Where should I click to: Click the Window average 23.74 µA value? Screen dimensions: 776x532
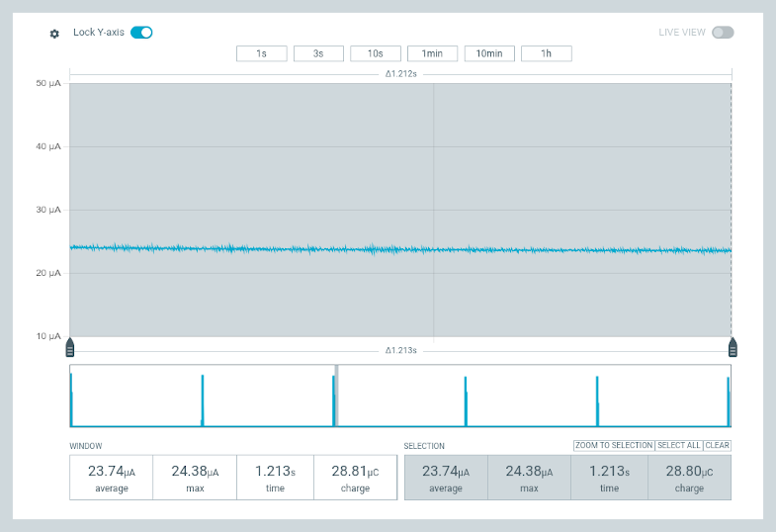click(x=111, y=472)
